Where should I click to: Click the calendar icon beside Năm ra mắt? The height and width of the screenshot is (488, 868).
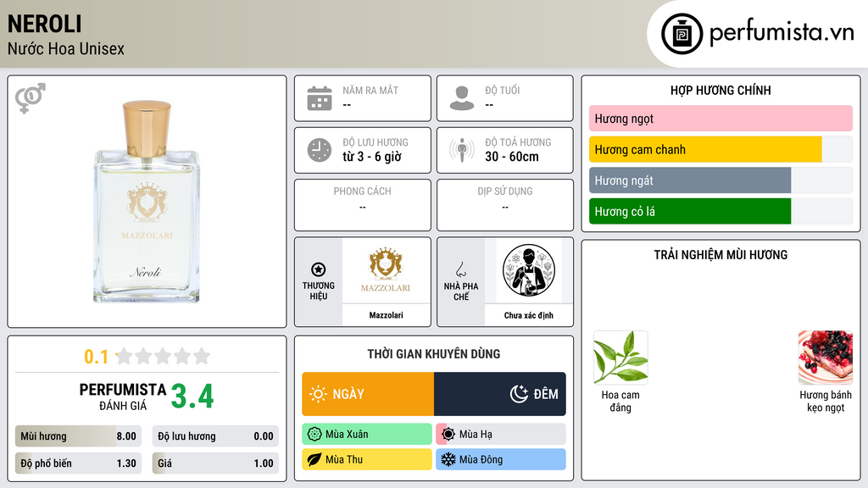320,98
